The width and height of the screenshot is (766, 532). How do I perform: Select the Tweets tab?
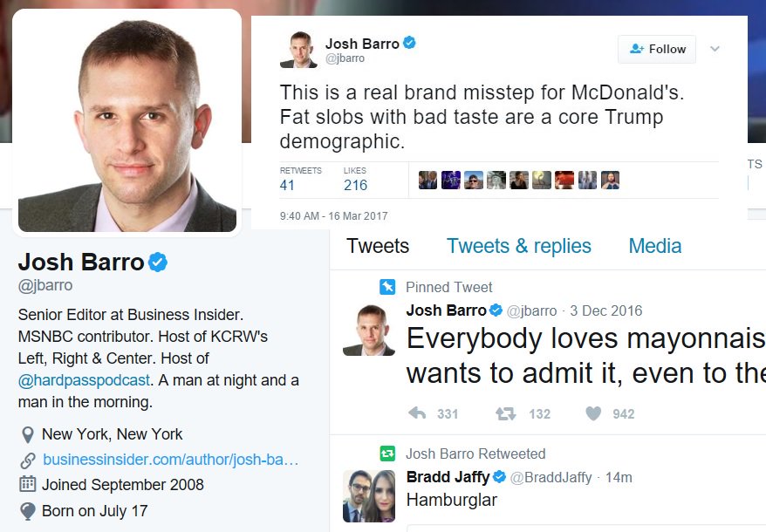coord(378,246)
